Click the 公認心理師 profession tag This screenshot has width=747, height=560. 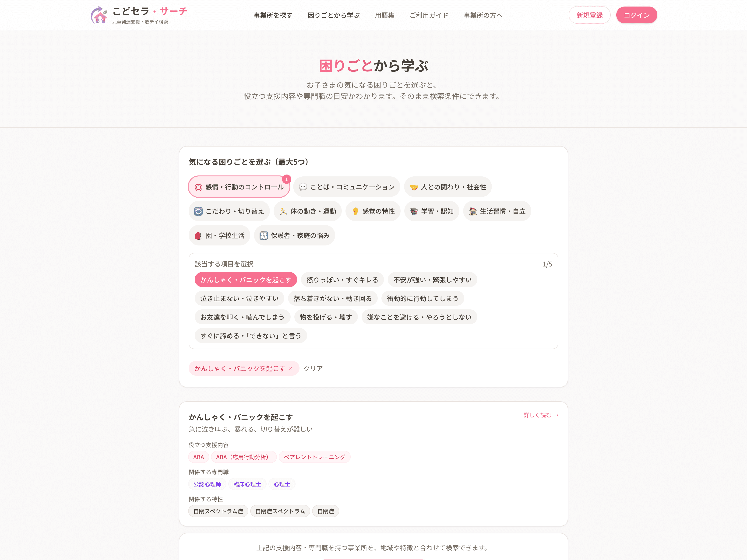click(207, 484)
